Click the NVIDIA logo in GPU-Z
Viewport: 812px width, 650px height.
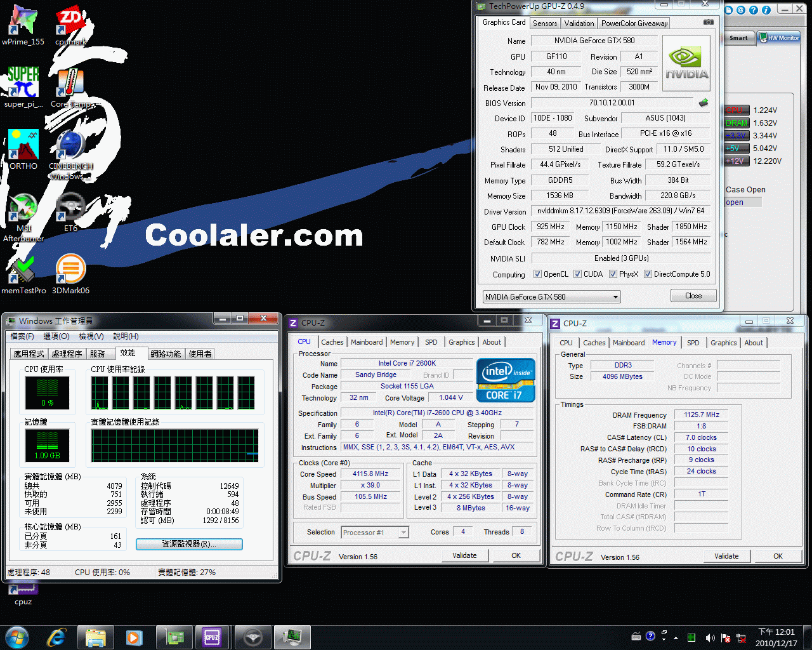tap(686, 63)
